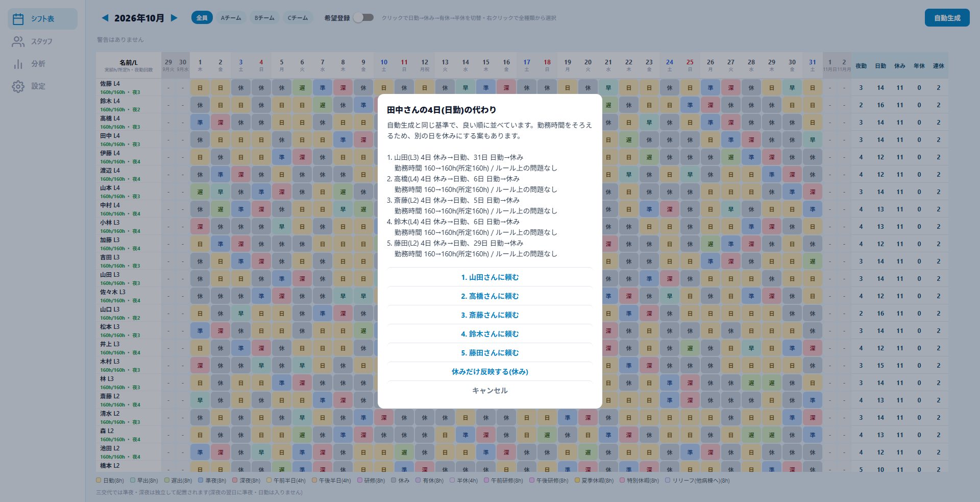Image resolution: width=980 pixels, height=502 pixels.
Task: Open the 分析 bar chart icon
Action: tap(18, 64)
